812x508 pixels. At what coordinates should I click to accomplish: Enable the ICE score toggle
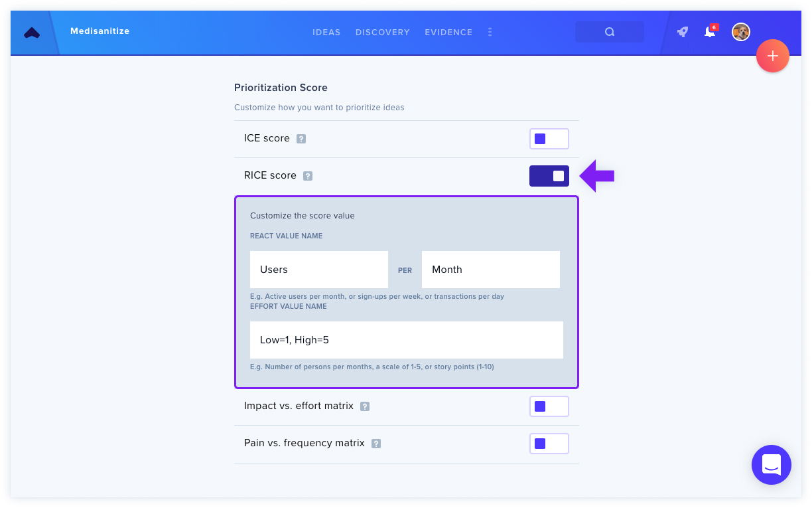(x=549, y=139)
